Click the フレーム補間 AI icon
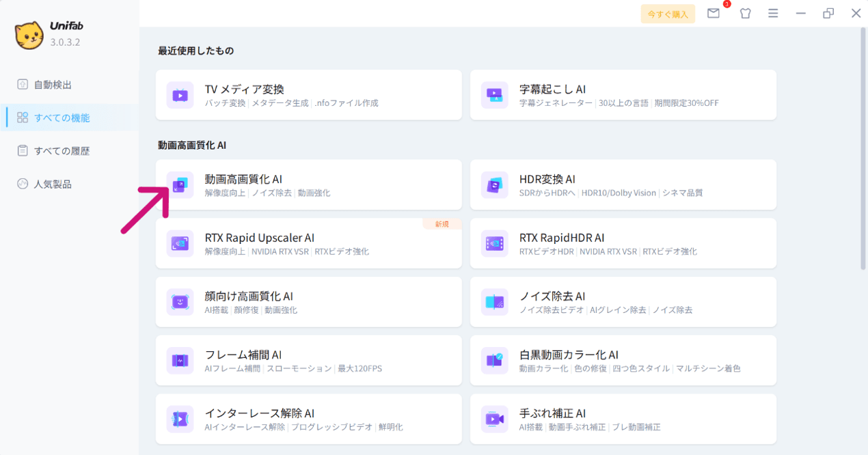Image resolution: width=868 pixels, height=455 pixels. click(x=180, y=361)
